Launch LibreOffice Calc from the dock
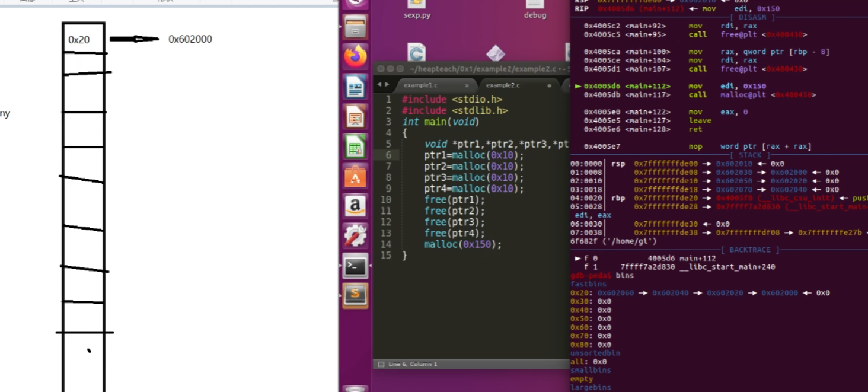 click(x=355, y=146)
